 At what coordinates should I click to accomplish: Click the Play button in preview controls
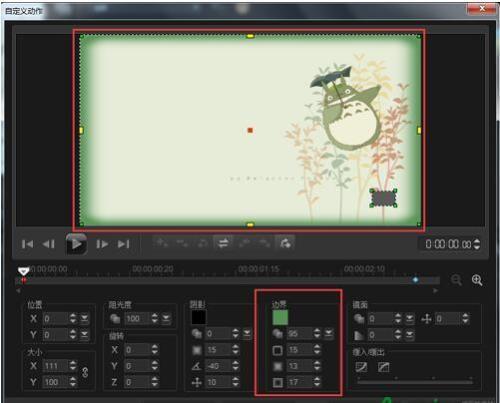(x=76, y=244)
